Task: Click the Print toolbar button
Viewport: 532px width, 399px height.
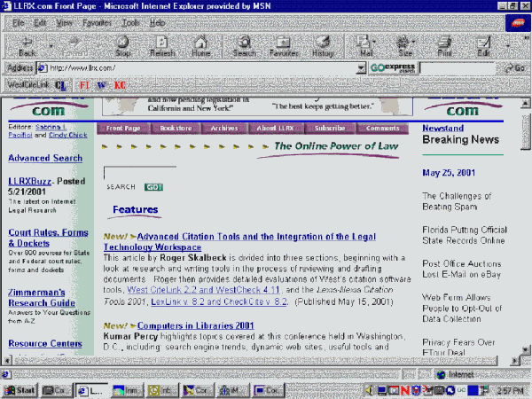Action: coord(444,44)
